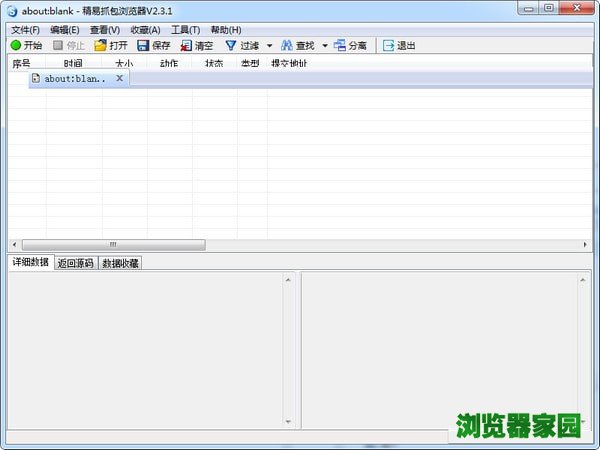600x450 pixels.
Task: Open a file with the 打开 folder icon
Action: coord(100,46)
